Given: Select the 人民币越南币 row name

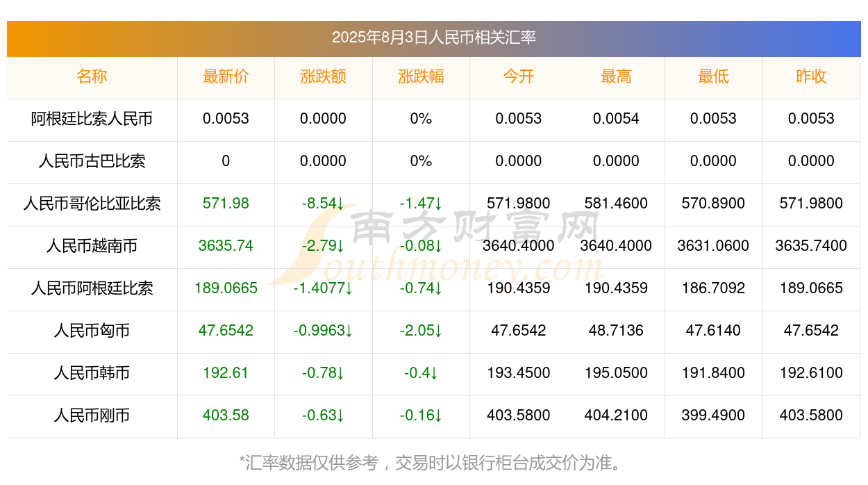Looking at the screenshot, I should pyautogui.click(x=92, y=246).
